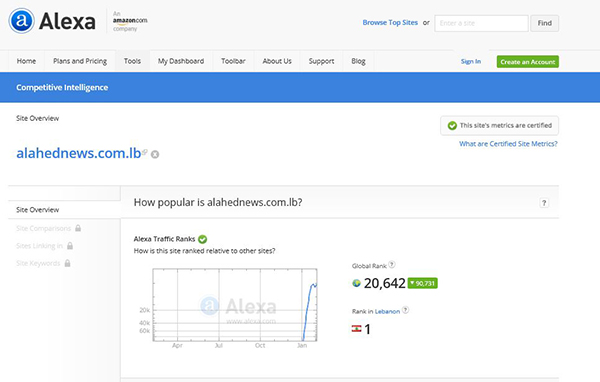Select Site Overview in the sidebar
600x382 pixels.
click(x=38, y=210)
